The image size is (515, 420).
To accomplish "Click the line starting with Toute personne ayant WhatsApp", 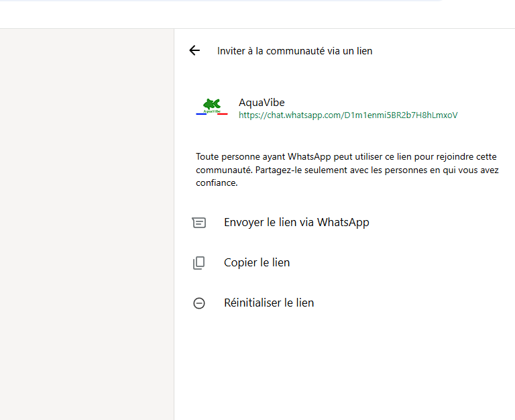I will point(346,156).
